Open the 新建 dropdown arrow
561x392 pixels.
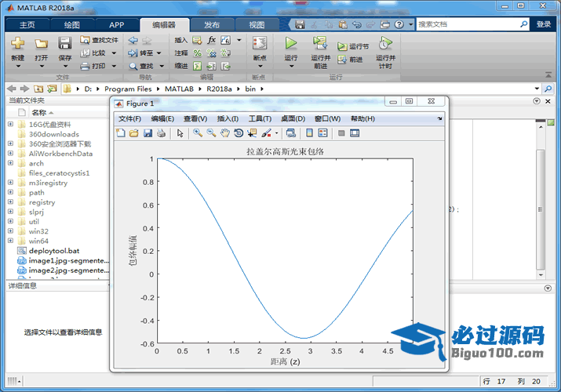click(18, 67)
